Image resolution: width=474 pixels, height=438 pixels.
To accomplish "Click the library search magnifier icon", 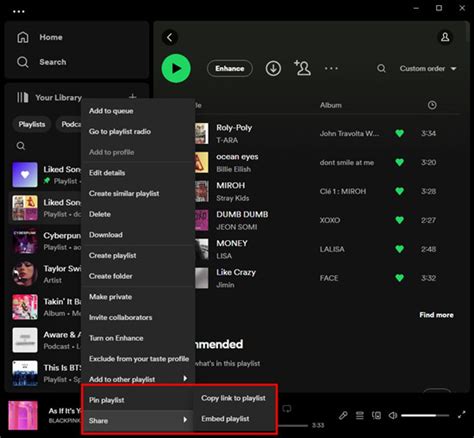I will coord(21,146).
